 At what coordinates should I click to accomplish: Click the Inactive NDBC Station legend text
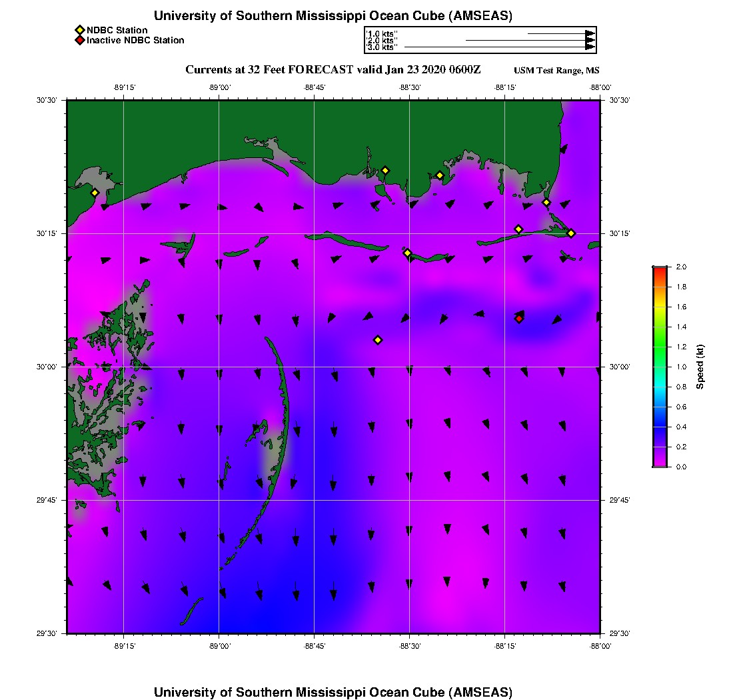coord(135,40)
